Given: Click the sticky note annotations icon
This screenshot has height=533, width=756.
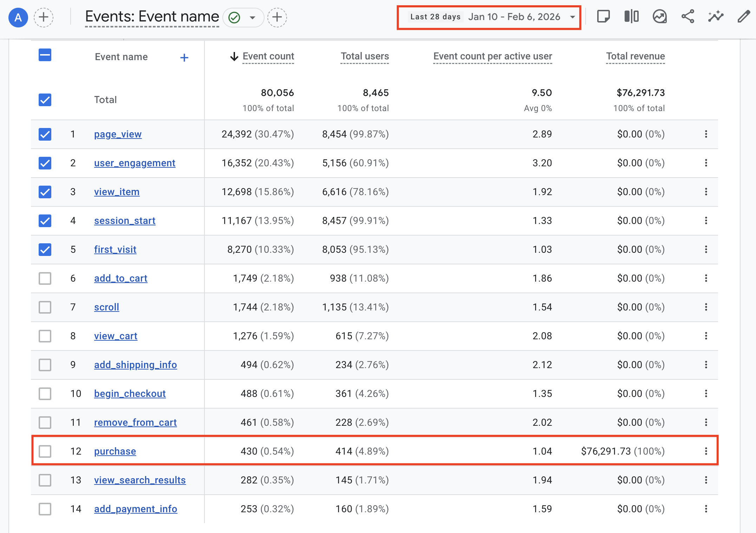Looking at the screenshot, I should click(x=603, y=17).
